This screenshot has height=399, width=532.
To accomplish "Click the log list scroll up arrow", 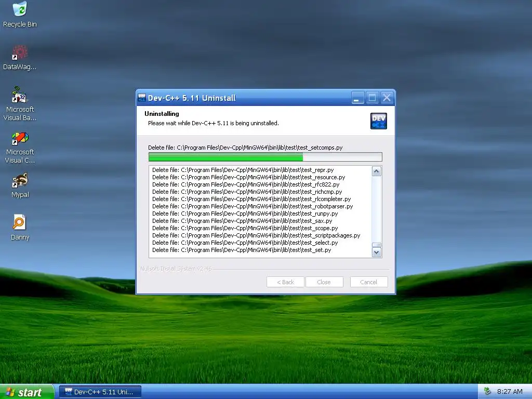I will [377, 171].
